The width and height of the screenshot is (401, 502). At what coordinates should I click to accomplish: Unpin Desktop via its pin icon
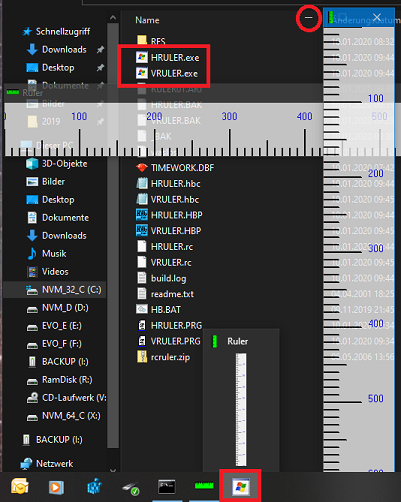tap(100, 68)
